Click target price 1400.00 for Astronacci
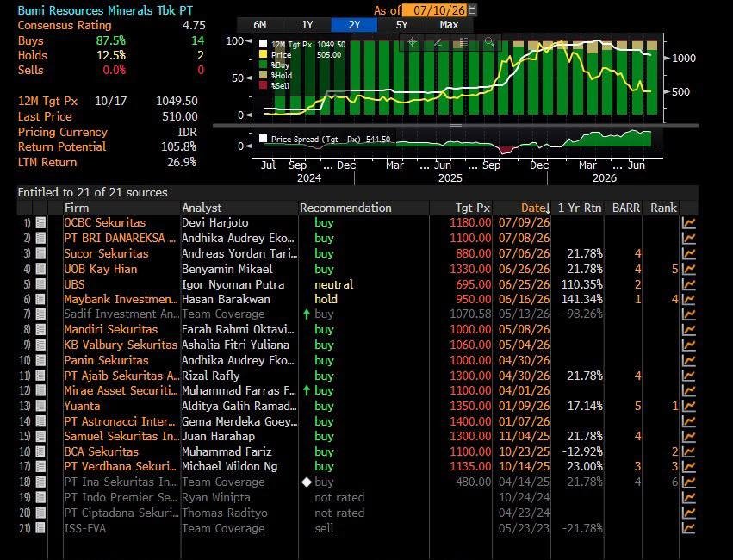The width and height of the screenshot is (733, 560). pyautogui.click(x=470, y=421)
